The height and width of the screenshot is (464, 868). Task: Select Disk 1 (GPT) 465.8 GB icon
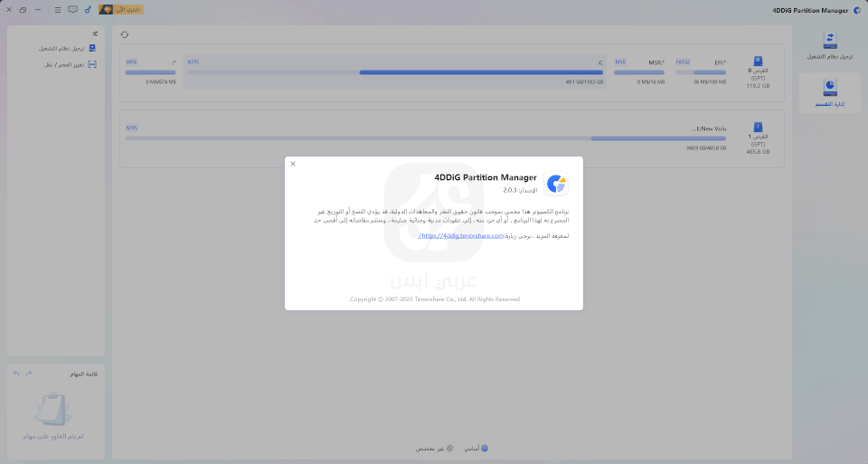pos(758,128)
